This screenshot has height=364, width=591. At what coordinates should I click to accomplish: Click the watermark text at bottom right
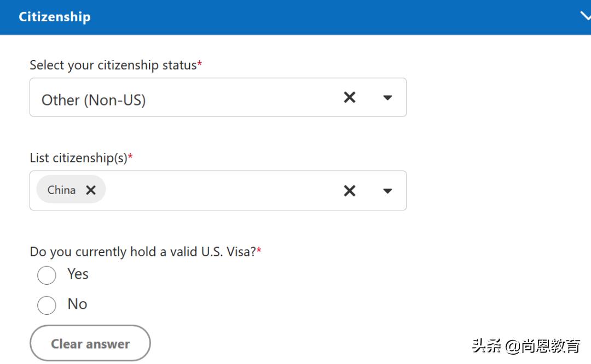click(526, 346)
